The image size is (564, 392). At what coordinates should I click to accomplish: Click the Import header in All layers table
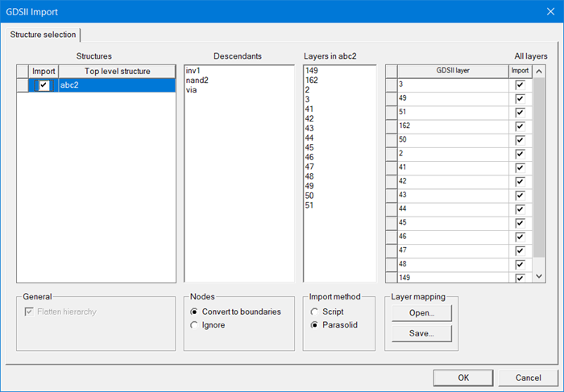(520, 71)
